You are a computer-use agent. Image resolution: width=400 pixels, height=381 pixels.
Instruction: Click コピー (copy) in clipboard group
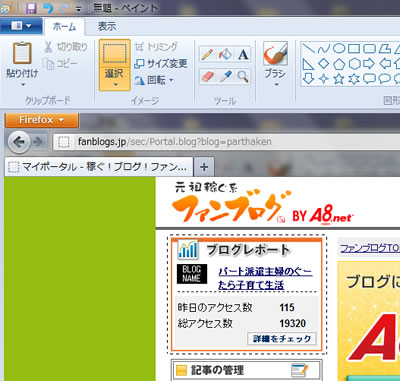tap(60, 63)
